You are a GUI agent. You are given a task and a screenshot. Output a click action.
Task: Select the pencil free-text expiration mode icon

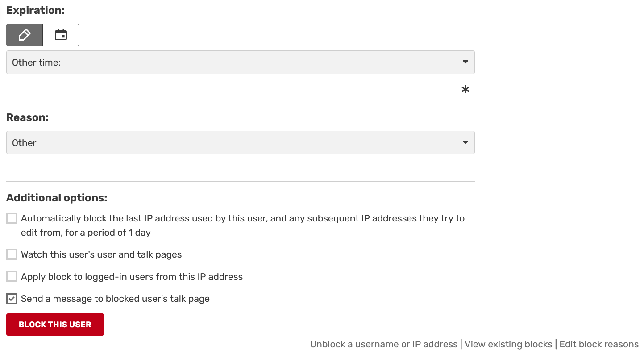[x=25, y=35]
